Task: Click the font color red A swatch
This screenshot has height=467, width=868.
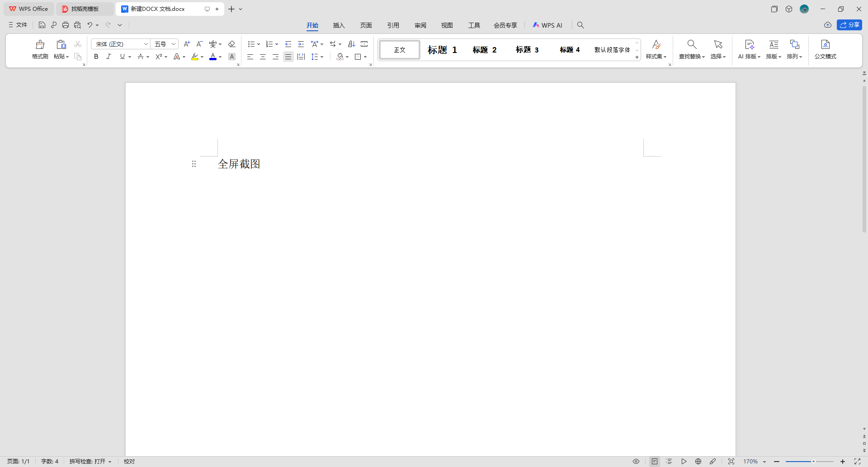Action: coord(213,57)
